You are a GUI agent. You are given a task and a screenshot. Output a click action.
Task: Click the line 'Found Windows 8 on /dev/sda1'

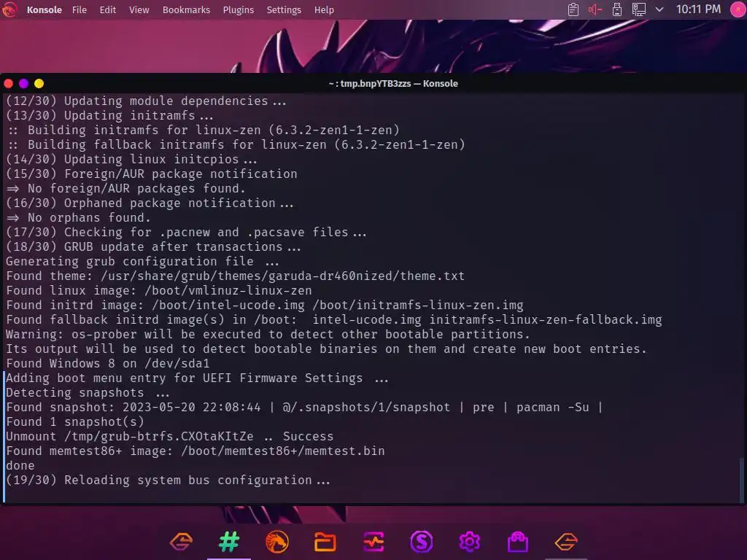click(108, 363)
